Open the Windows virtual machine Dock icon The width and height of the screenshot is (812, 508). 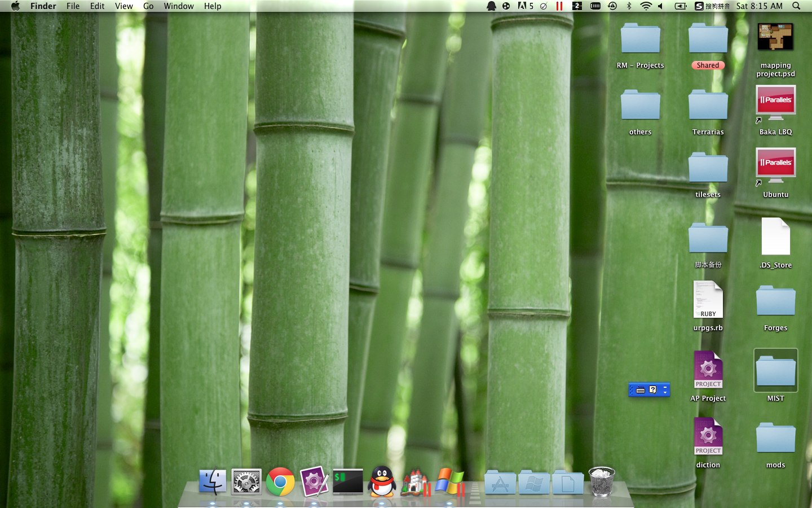point(449,481)
